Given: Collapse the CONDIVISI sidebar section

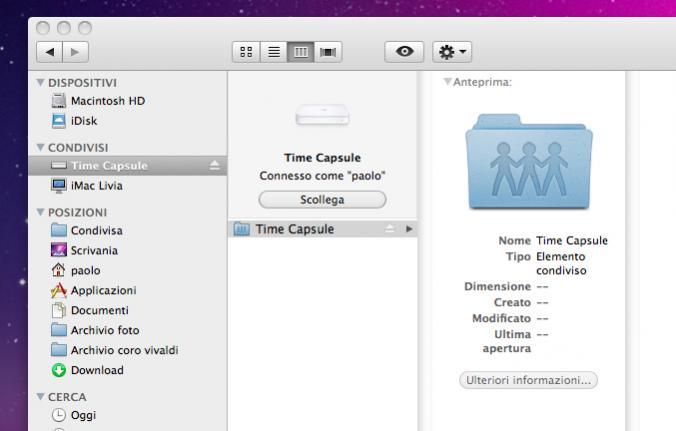Looking at the screenshot, I should pos(41,147).
